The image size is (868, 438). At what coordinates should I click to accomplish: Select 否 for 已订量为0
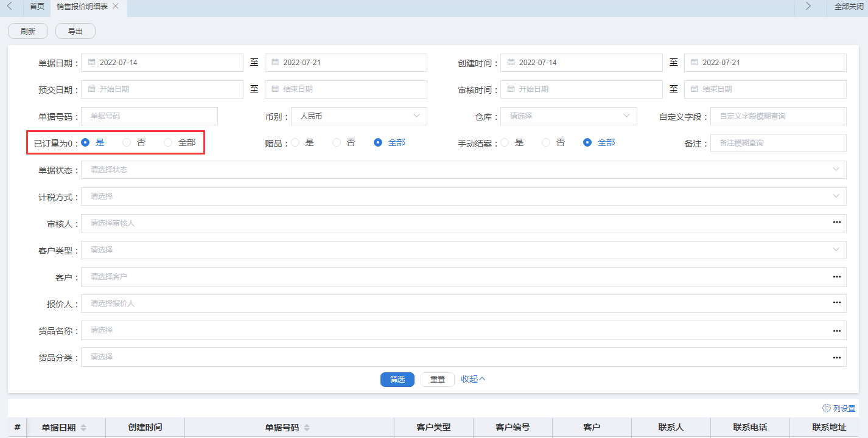pyautogui.click(x=127, y=142)
